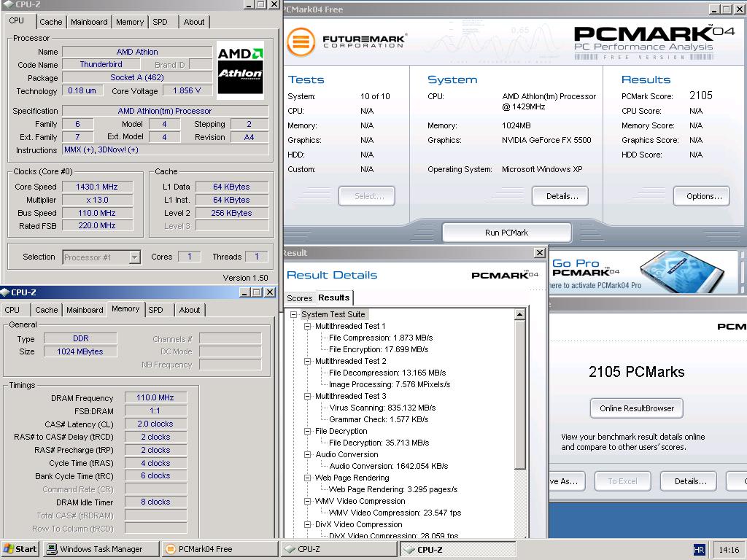
Task: Collapse the System Test Suite node
Action: 294,314
